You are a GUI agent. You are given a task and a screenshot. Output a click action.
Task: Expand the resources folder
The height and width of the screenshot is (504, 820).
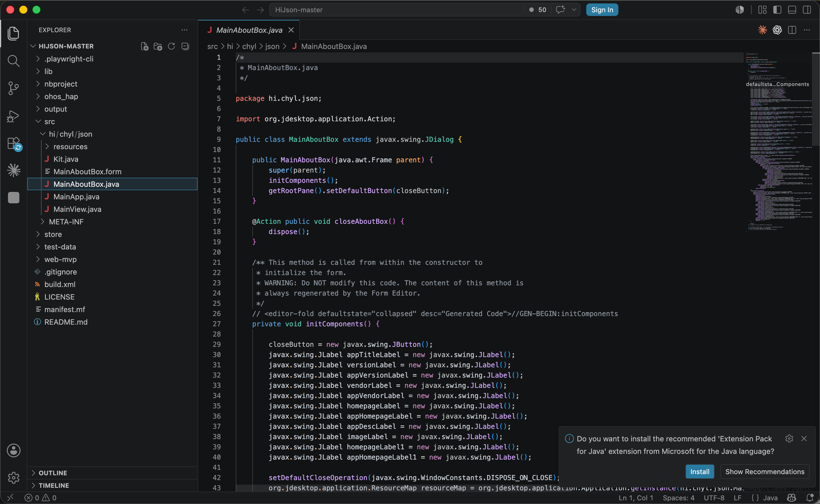click(x=112, y=147)
